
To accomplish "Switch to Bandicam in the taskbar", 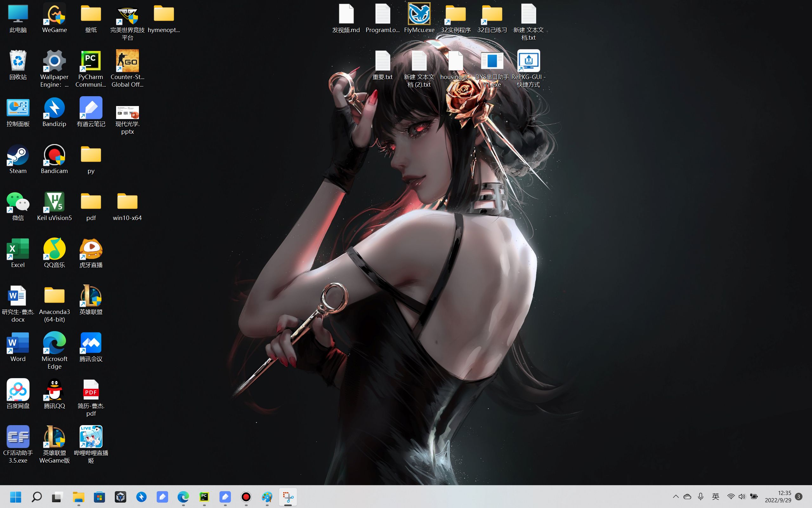I will 246,497.
